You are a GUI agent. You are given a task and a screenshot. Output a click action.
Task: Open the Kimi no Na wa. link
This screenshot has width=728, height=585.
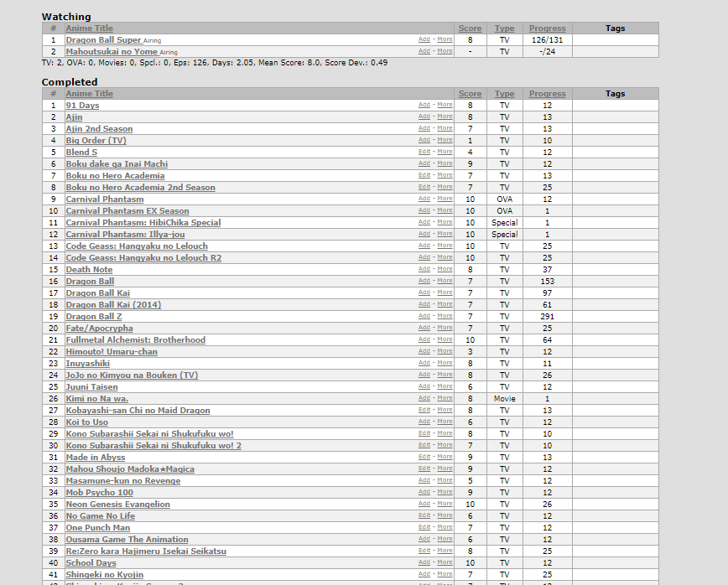pyautogui.click(x=97, y=398)
